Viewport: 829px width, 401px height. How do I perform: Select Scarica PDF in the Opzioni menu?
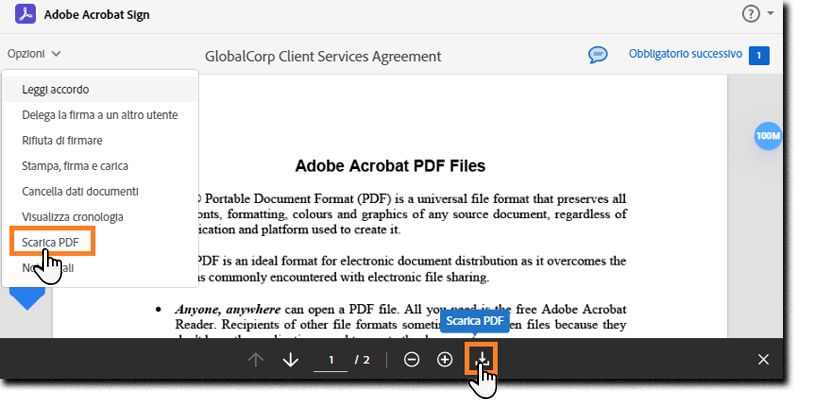(51, 242)
